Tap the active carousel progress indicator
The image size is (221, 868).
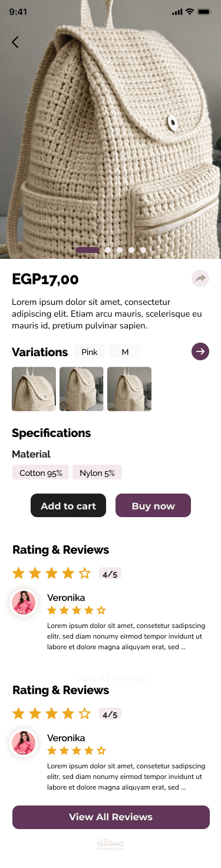87,250
